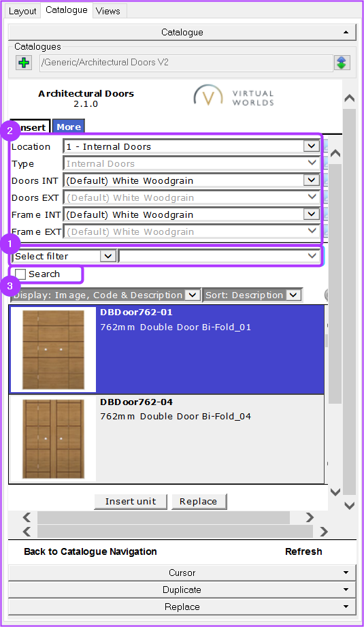Click the Virtual Worlds logo
Viewport: 364px width, 627px height.
click(x=234, y=96)
